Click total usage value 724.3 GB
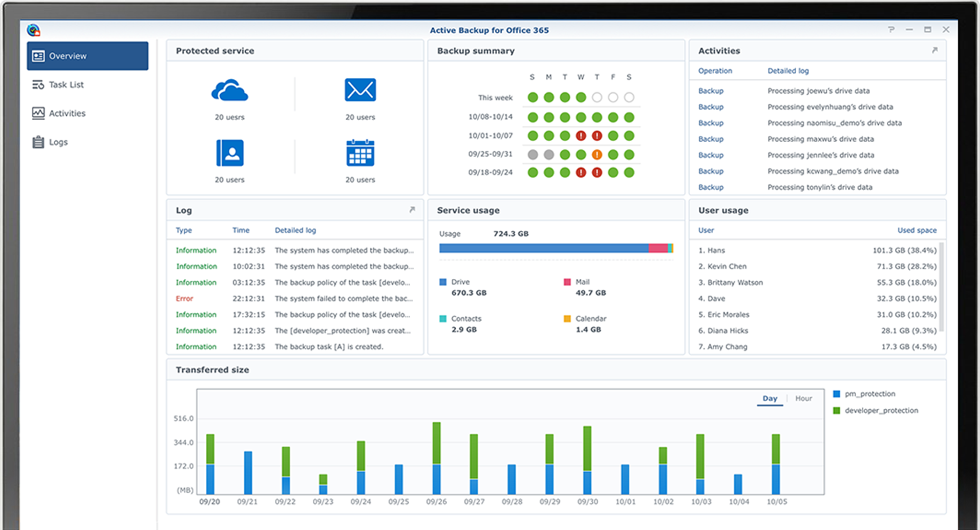 click(510, 233)
